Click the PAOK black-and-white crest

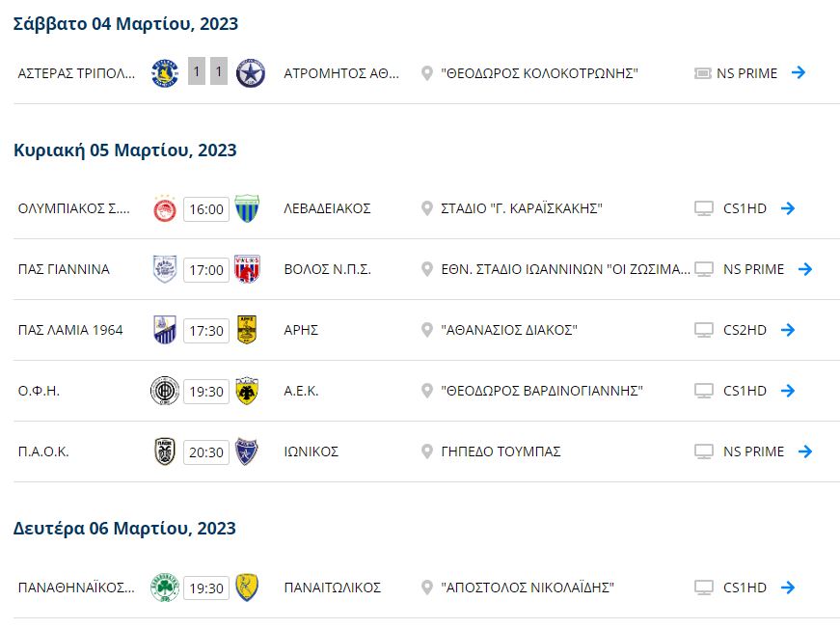click(165, 451)
